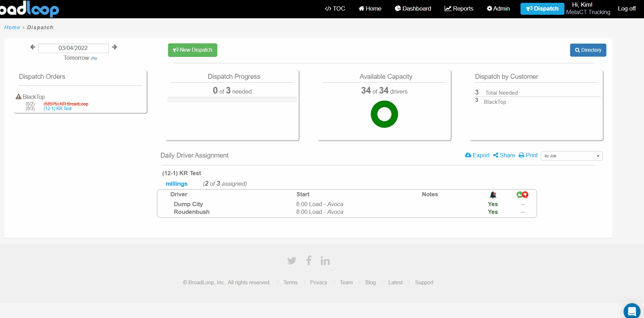This screenshot has height=318, width=644.
Task: Click Yes status for Roudenbush
Action: [x=493, y=212]
